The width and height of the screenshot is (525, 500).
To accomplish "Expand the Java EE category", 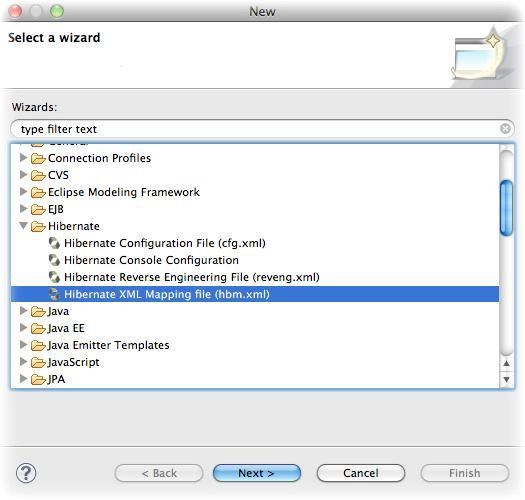I will (23, 328).
